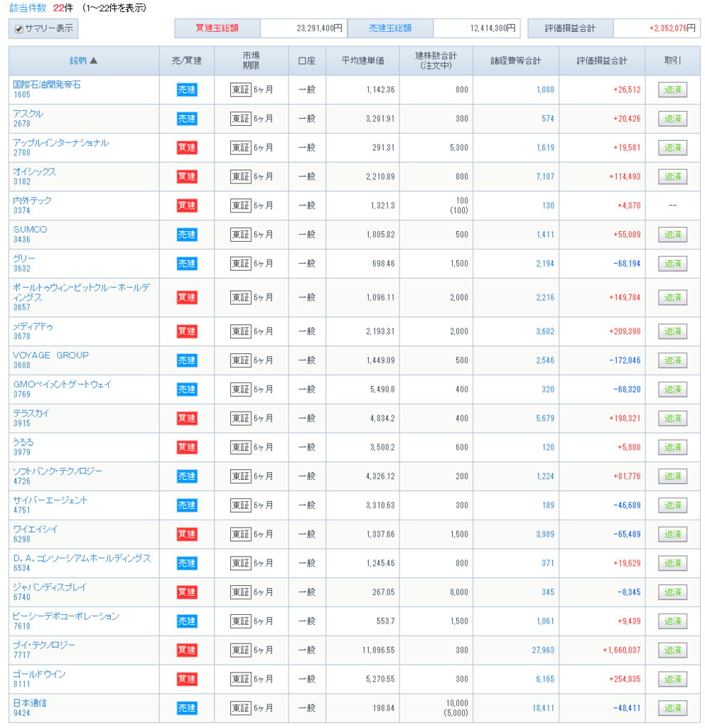Click loss value -172,046 for VOYAGE GROUP

(625, 360)
